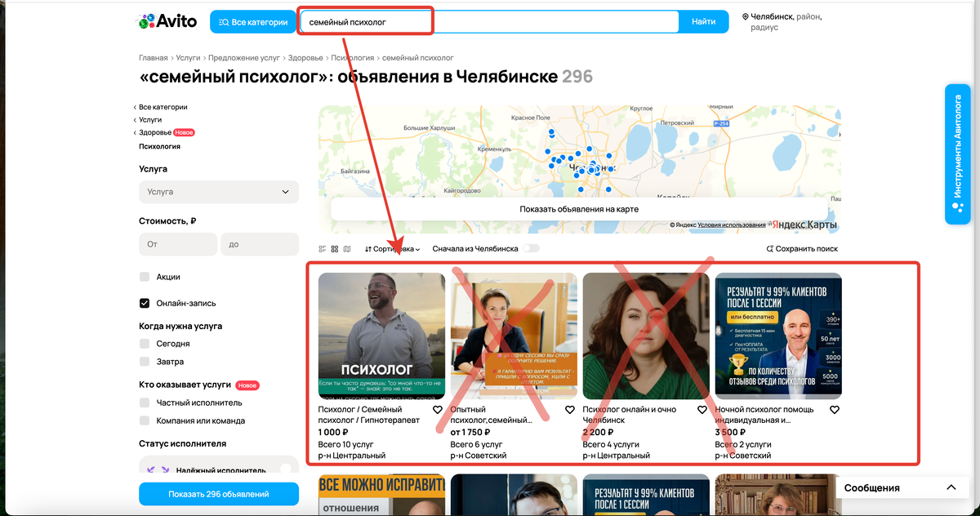Screen dimensions: 980x516
Task: Click Всего 2 услуги text
Action: 741,444
